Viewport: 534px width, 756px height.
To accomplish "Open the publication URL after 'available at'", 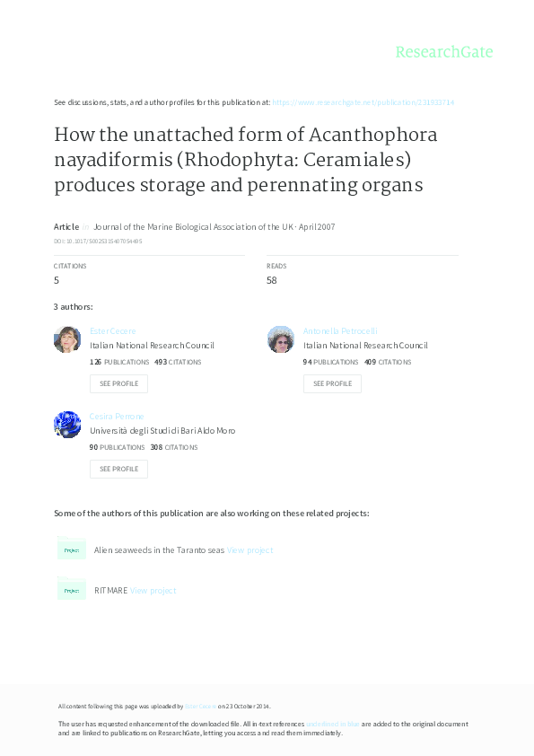I will coord(363,102).
